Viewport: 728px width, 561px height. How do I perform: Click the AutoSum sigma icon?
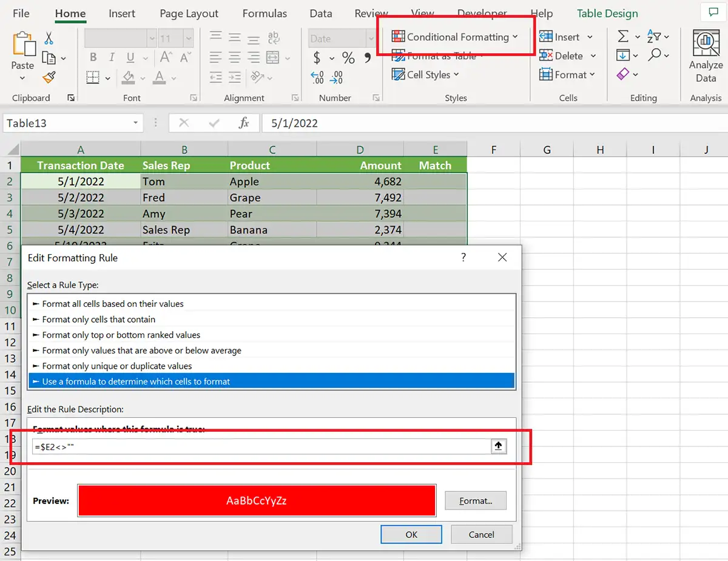tap(623, 37)
